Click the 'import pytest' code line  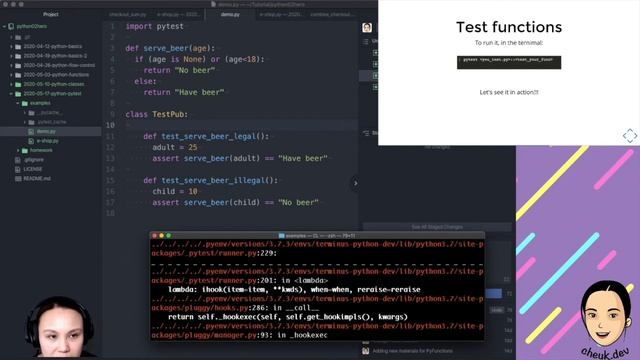tap(154, 27)
